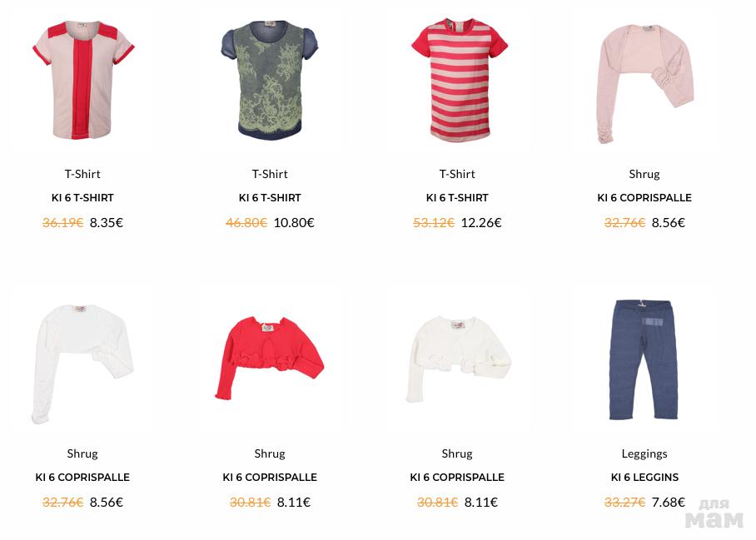Open the long-sleeve white shrug image

point(82,364)
